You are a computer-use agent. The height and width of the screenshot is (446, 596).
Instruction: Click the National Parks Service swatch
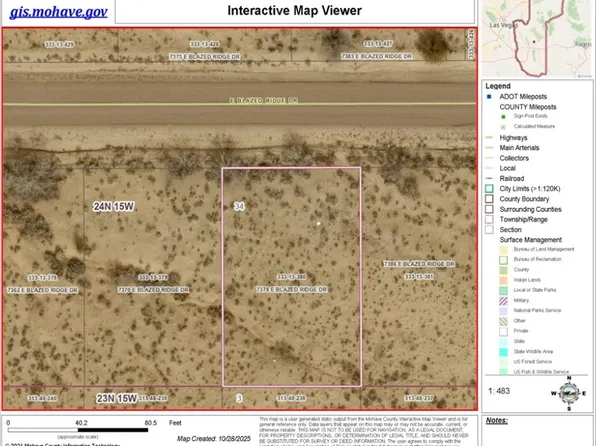point(503,311)
